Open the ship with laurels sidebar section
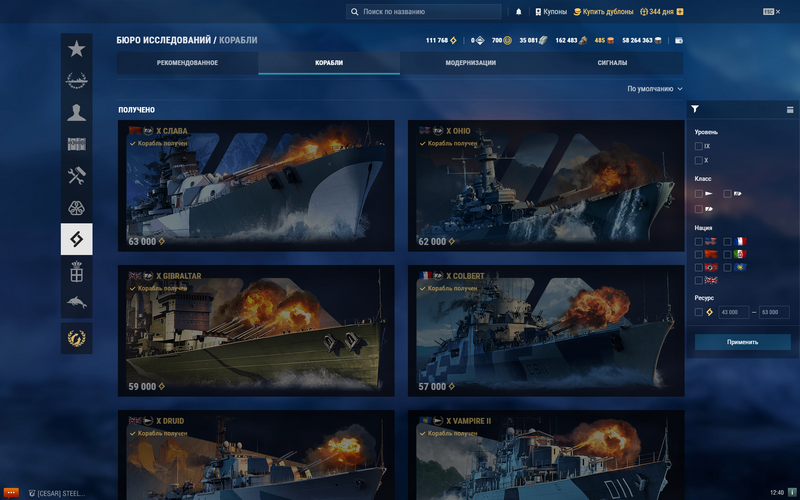The height and width of the screenshot is (500, 800). point(77,81)
